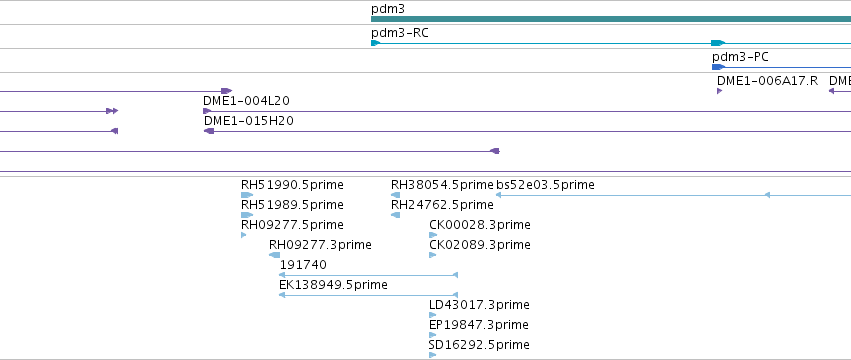Click the SD16292.5prime feature arrow

[x=433, y=355]
